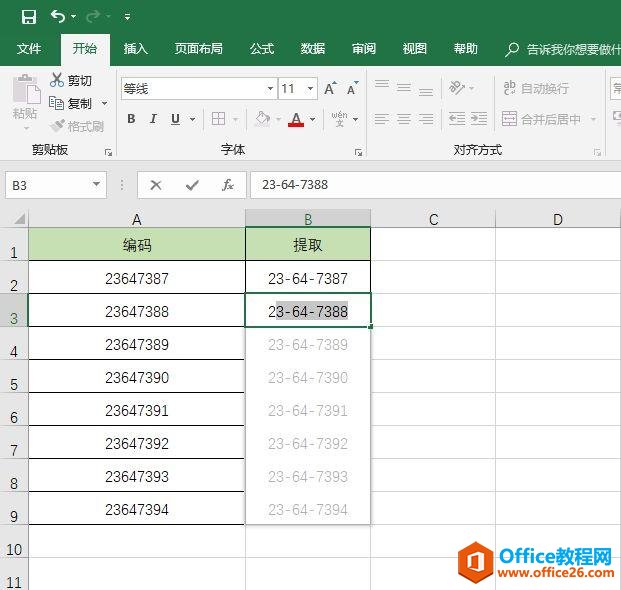Screen dimensions: 621x590
Task: Click the Select All corner triangle
Action: [19, 219]
